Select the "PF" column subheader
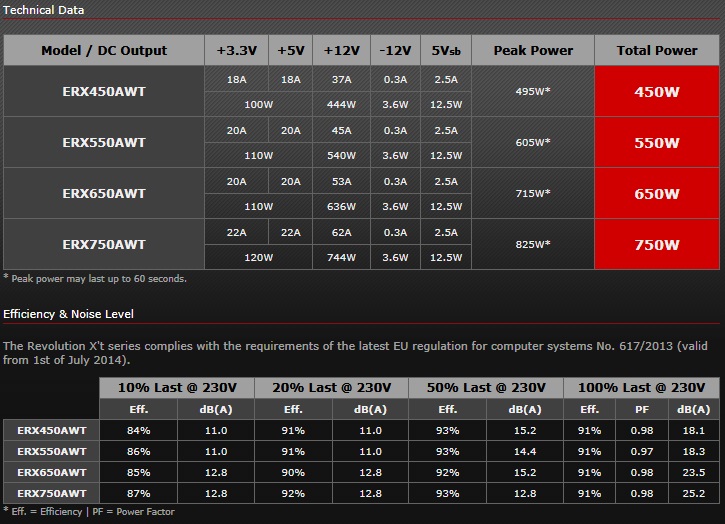The height and width of the screenshot is (524, 725). (642, 409)
